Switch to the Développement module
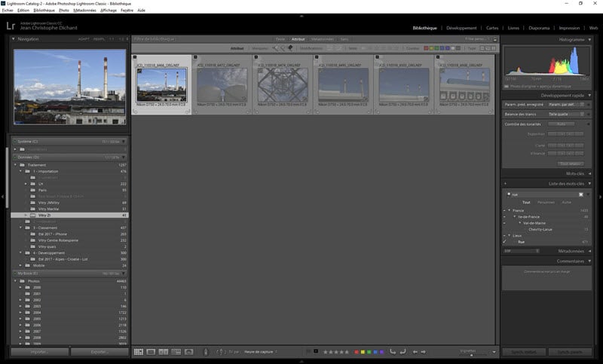This screenshot has height=364, width=603. pyautogui.click(x=461, y=28)
